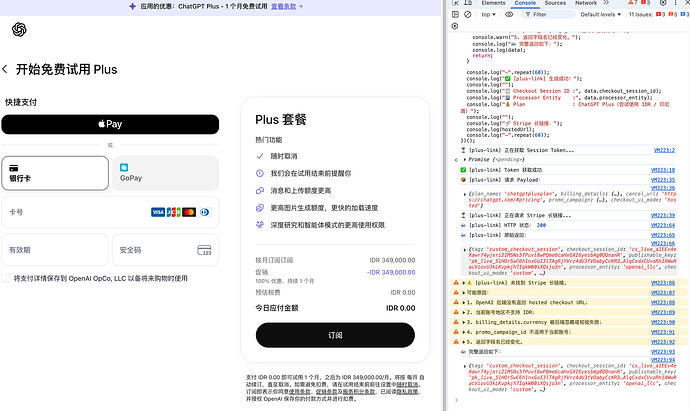
Task: Select GoPay payment method
Action: coord(165,173)
